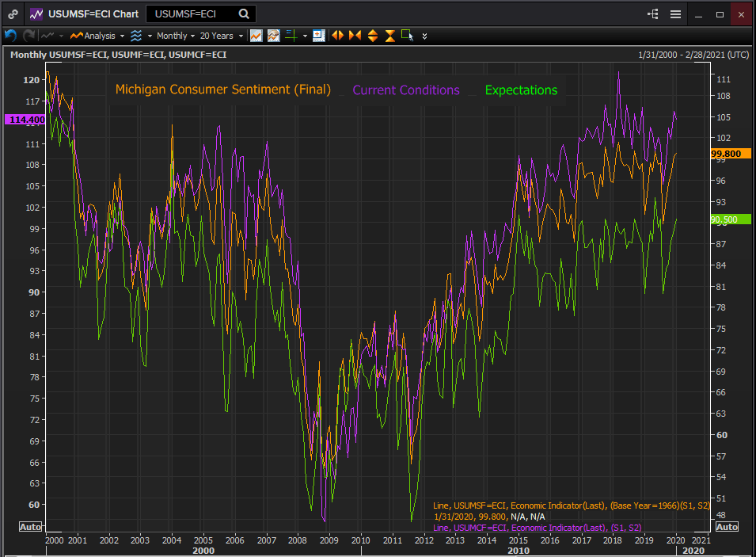The image size is (756, 557).
Task: Toggle the right axis Auto scale button
Action: (727, 527)
